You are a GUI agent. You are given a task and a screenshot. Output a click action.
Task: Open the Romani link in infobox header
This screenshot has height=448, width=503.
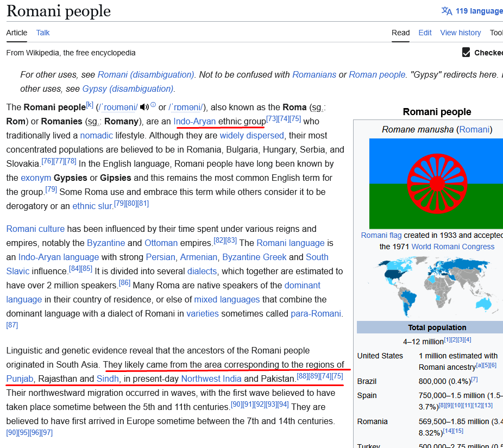pyautogui.click(x=474, y=130)
